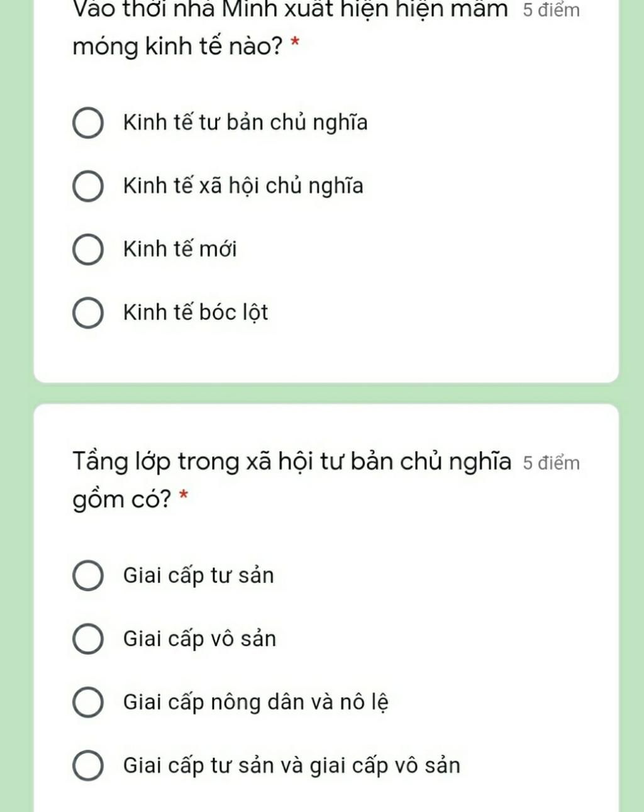Choose the radio circle beside 'Giai cấp vô sản'
Screen dimensions: 644x812
click(88, 639)
